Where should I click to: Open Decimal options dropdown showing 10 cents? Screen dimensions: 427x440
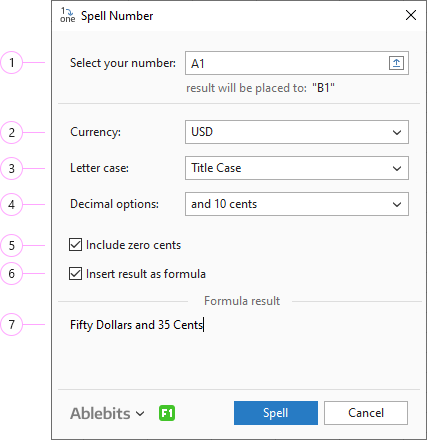coord(297,204)
